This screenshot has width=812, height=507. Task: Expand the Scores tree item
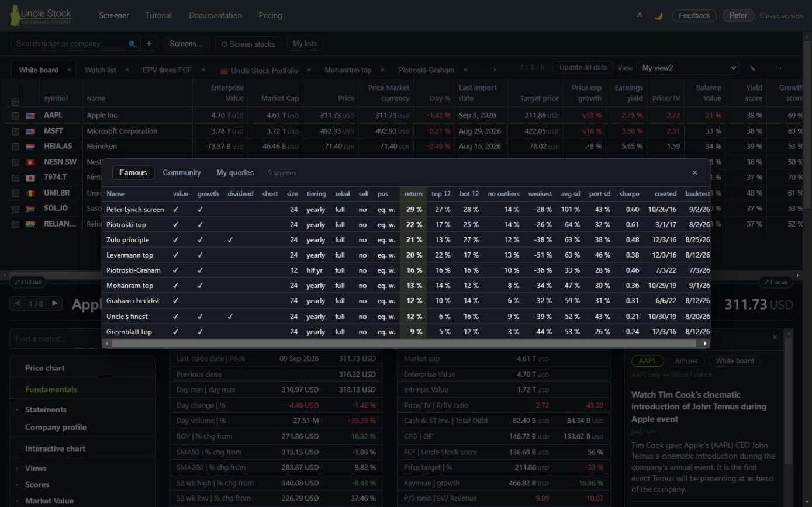pos(17,485)
